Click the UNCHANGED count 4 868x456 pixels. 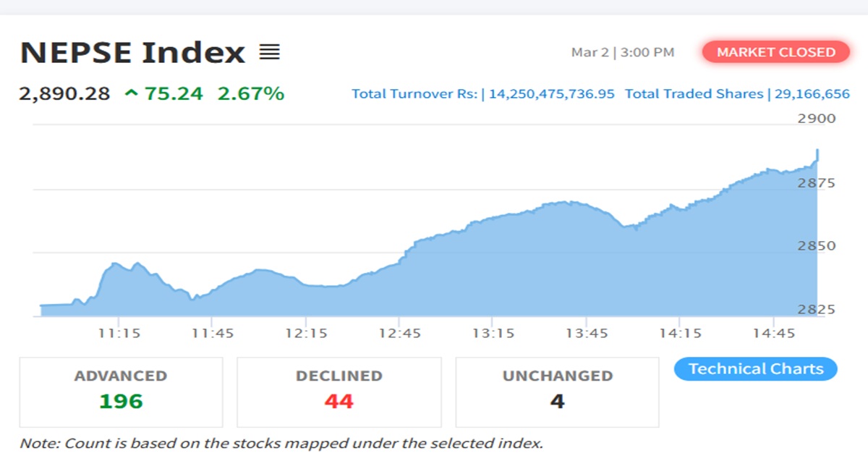(557, 401)
